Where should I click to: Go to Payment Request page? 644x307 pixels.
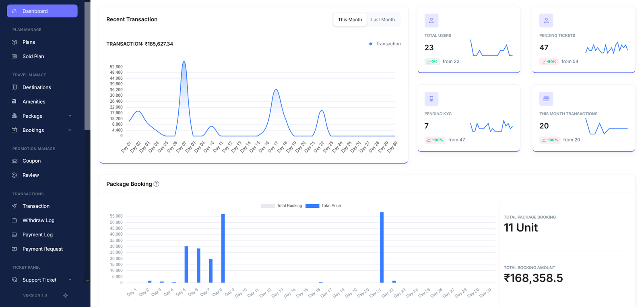[x=42, y=249]
